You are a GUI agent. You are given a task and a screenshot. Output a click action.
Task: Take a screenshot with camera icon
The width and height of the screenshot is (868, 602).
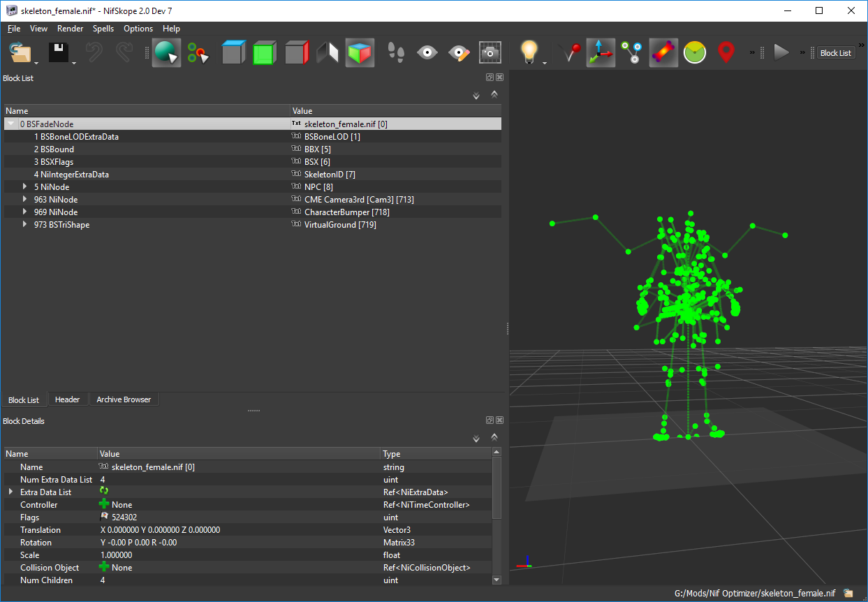(x=490, y=53)
